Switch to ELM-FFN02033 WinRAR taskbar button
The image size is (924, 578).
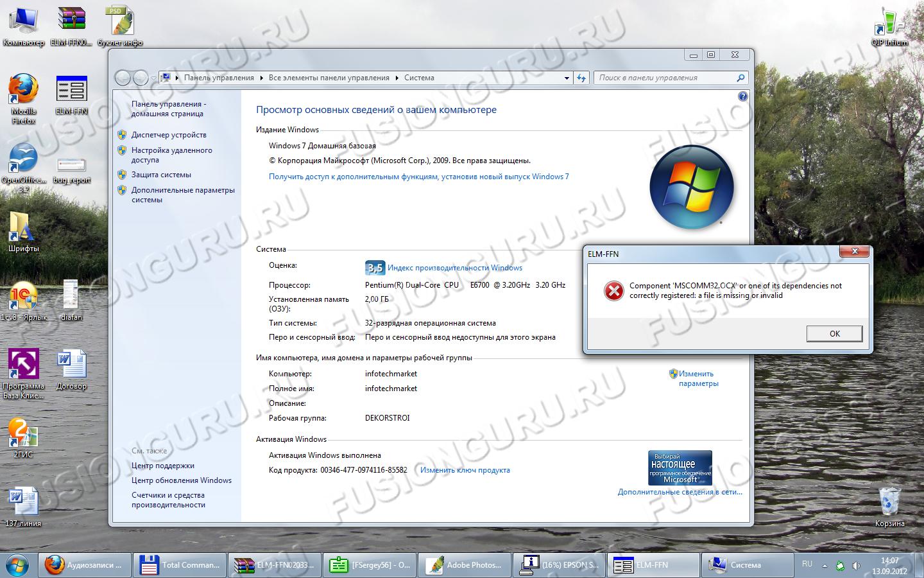click(275, 565)
